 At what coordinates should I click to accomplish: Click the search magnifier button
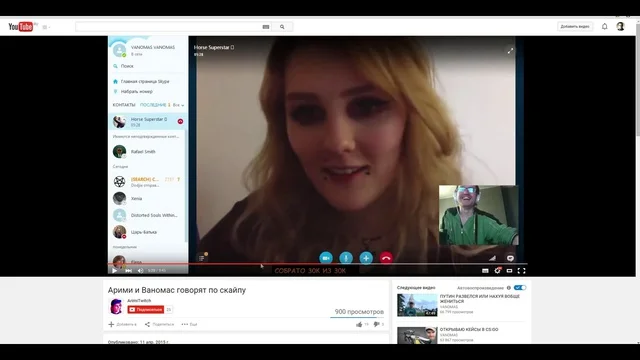[x=282, y=27]
